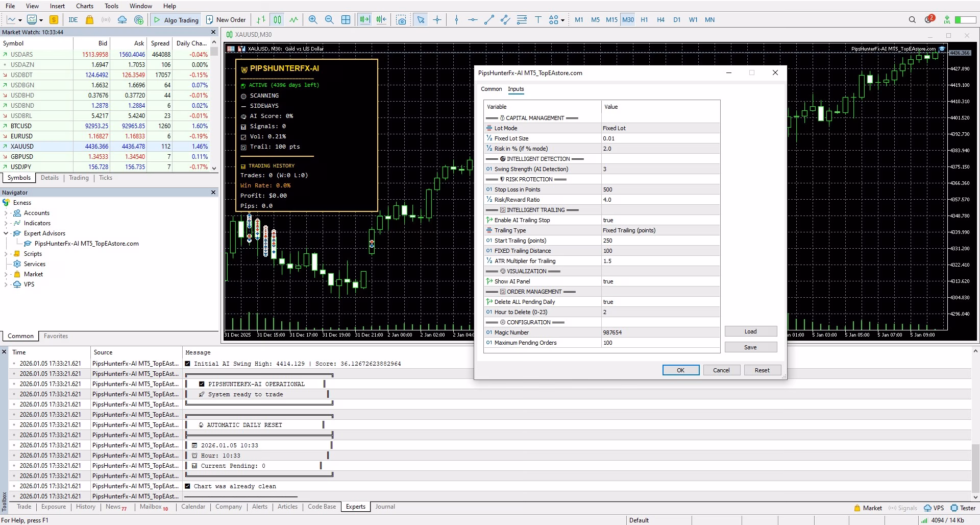Switch to the Journal tab in Toolbox
Screen dimensions: 980x525
coord(385,507)
